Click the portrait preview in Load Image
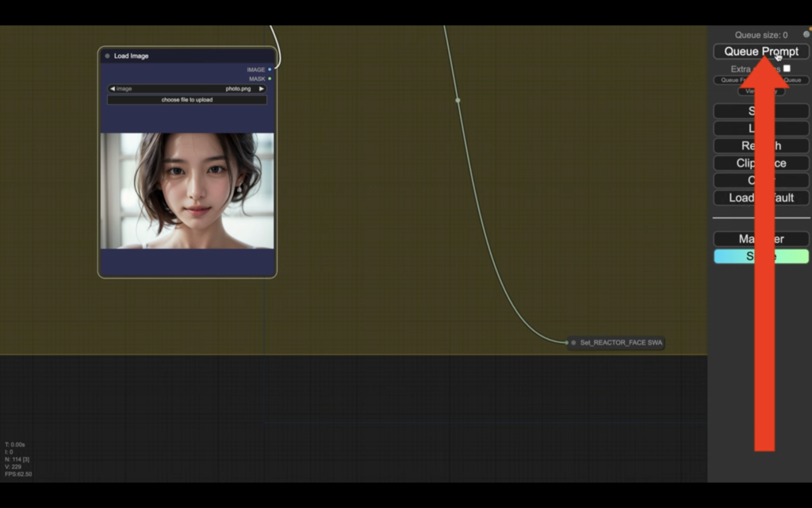Screen dimensions: 812x508 [187, 190]
